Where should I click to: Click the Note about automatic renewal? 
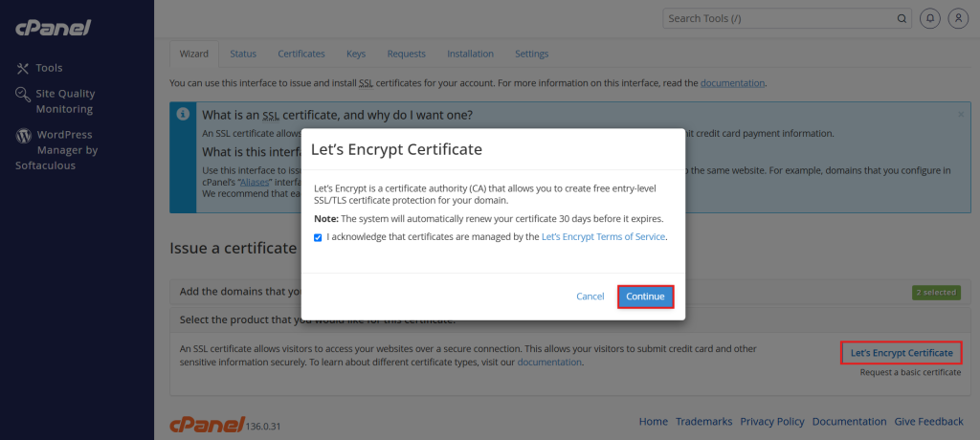tap(488, 219)
